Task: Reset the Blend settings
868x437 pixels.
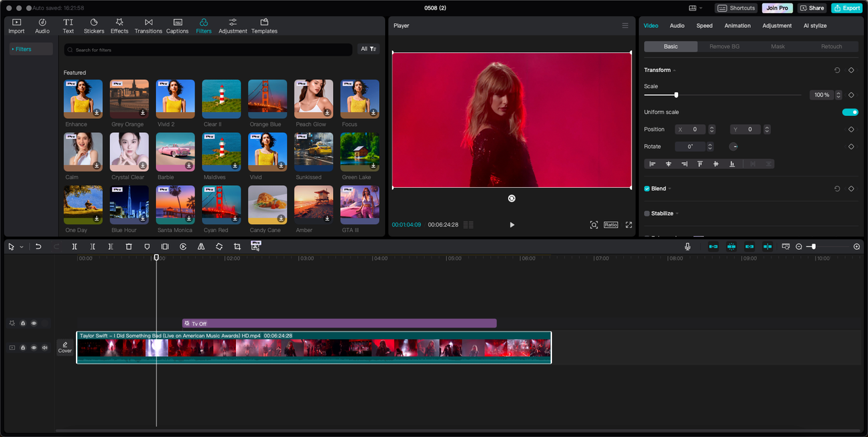Action: click(x=837, y=189)
